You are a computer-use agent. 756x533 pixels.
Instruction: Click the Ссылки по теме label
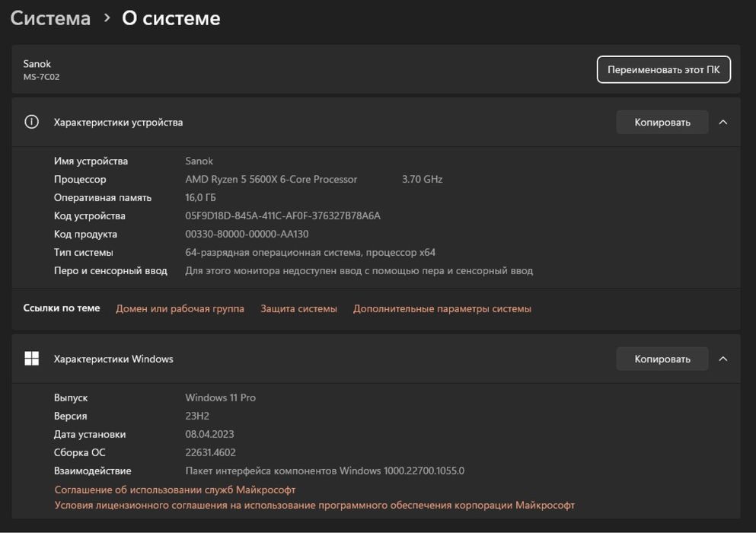(62, 308)
